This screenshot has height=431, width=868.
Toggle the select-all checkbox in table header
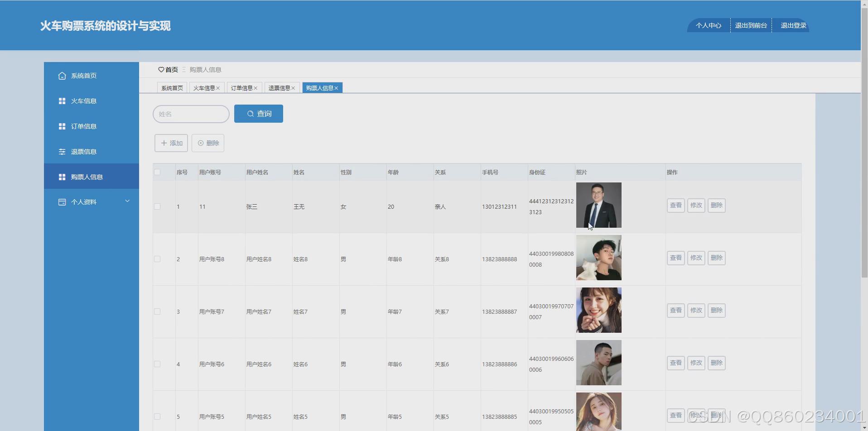tap(157, 172)
